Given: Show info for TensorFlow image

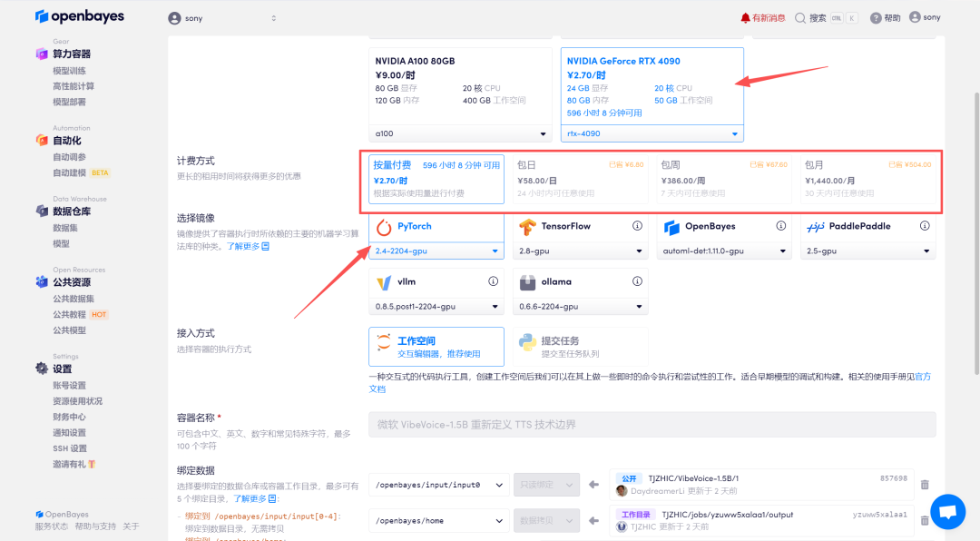Looking at the screenshot, I should tap(637, 226).
